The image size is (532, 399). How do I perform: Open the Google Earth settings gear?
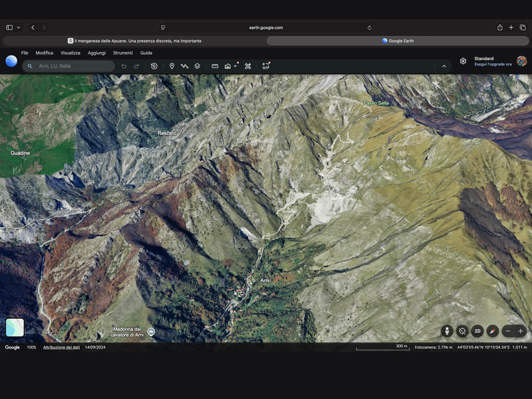[463, 61]
